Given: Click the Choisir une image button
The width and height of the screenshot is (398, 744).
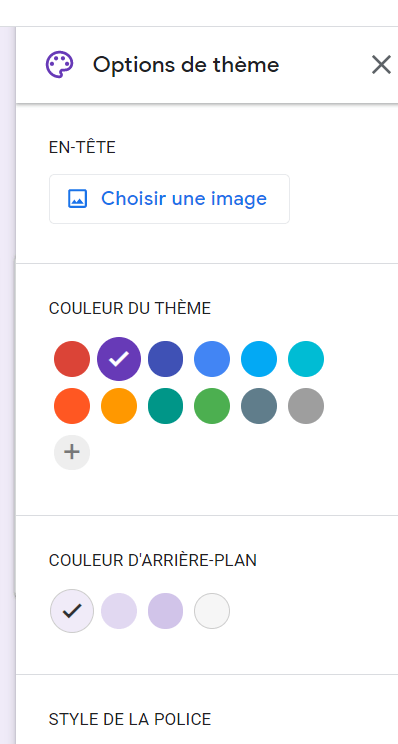Looking at the screenshot, I should click(169, 199).
